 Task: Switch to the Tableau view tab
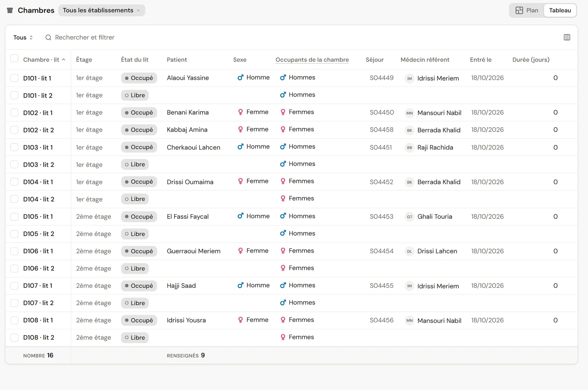pyautogui.click(x=560, y=11)
